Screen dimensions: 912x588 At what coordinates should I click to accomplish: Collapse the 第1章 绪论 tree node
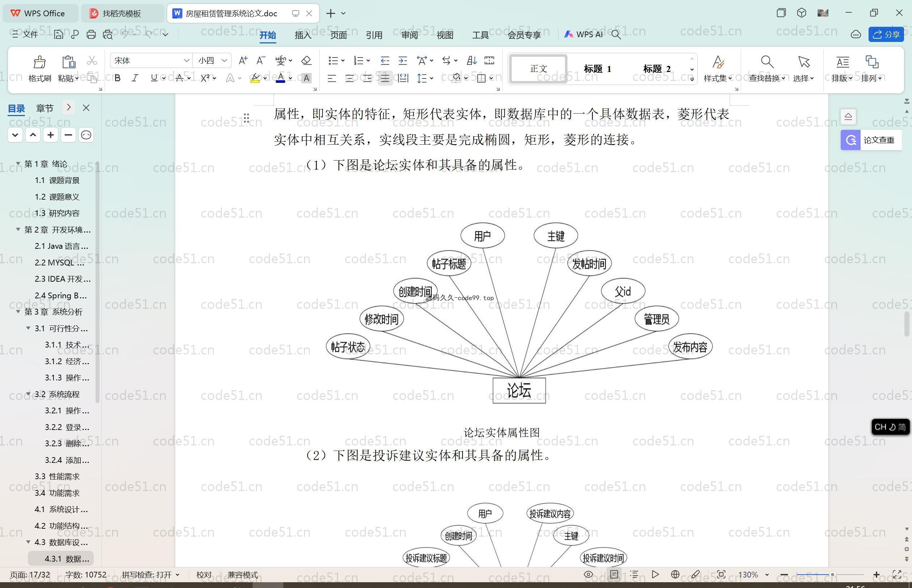click(x=18, y=163)
